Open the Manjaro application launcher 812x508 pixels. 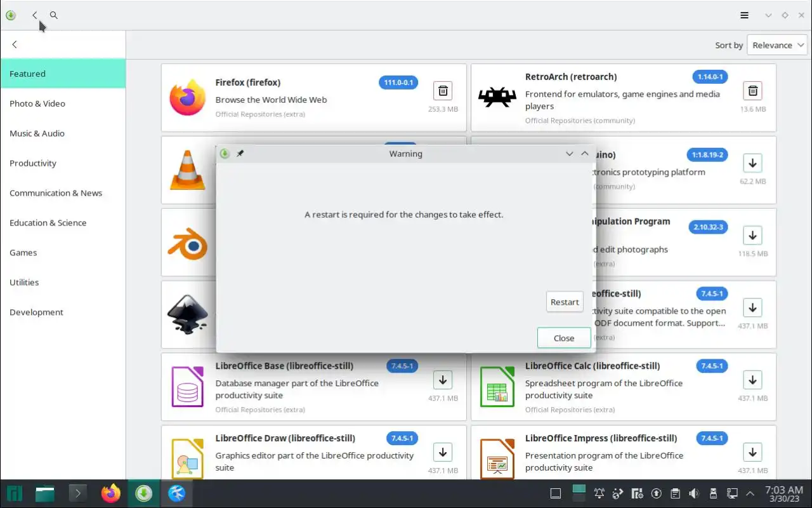coord(14,493)
